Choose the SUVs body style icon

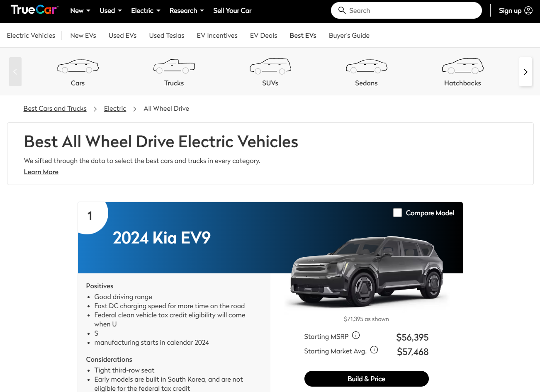(270, 66)
